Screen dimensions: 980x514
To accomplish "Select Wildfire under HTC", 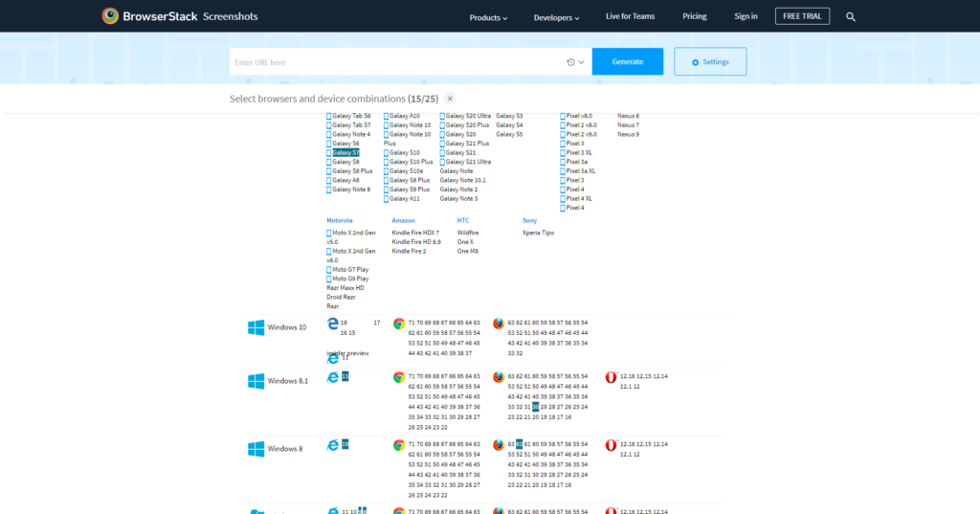I will pos(467,233).
